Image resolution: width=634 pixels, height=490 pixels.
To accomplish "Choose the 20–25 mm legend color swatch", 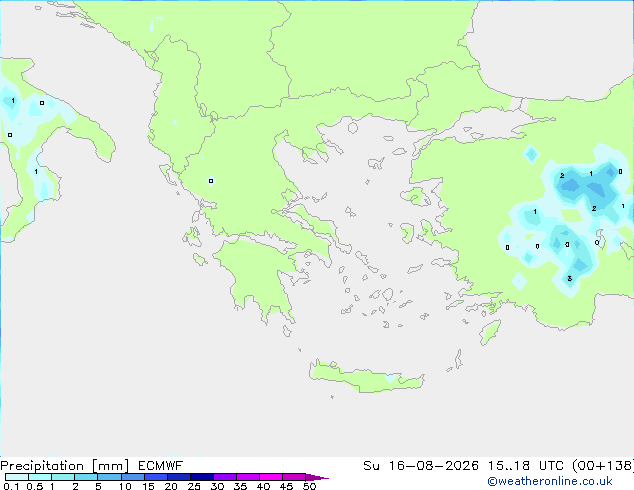I will tap(178, 477).
